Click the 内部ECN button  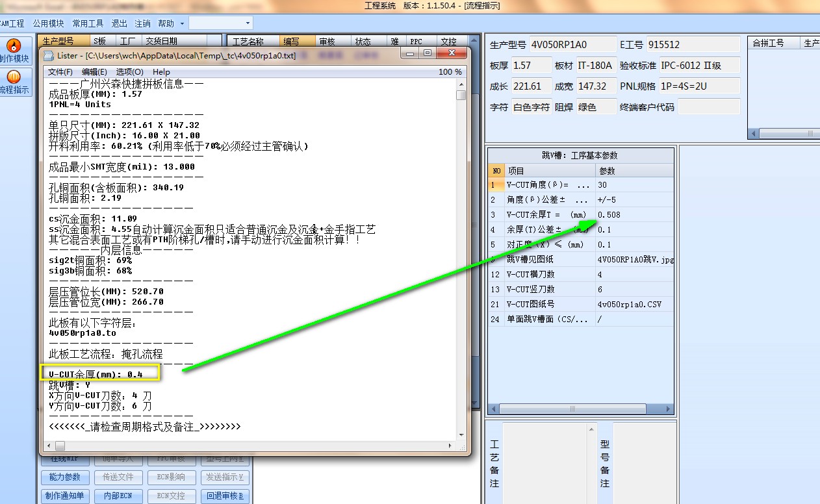point(118,496)
